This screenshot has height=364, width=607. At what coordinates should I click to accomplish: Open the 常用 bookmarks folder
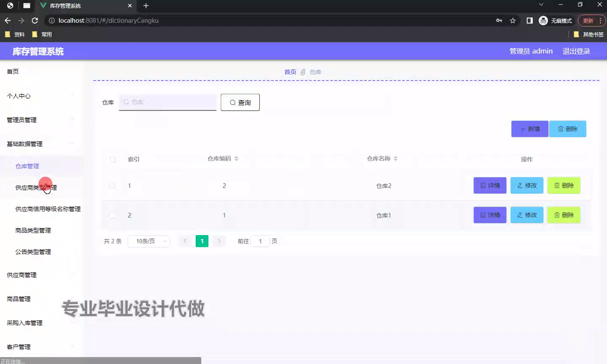(x=42, y=35)
